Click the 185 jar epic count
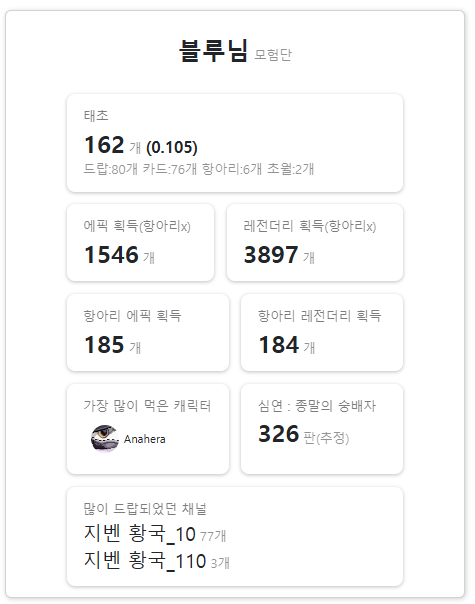475x604 pixels. [x=104, y=344]
